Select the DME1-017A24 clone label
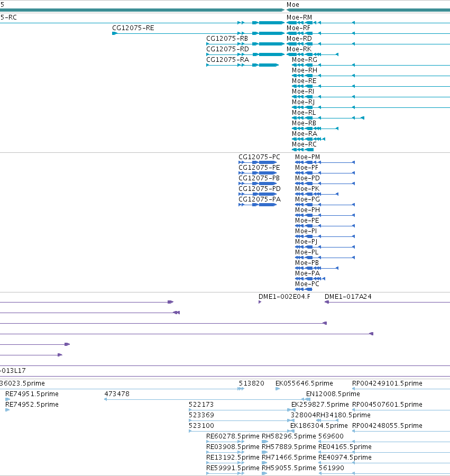The image size is (450, 476). [x=348, y=297]
